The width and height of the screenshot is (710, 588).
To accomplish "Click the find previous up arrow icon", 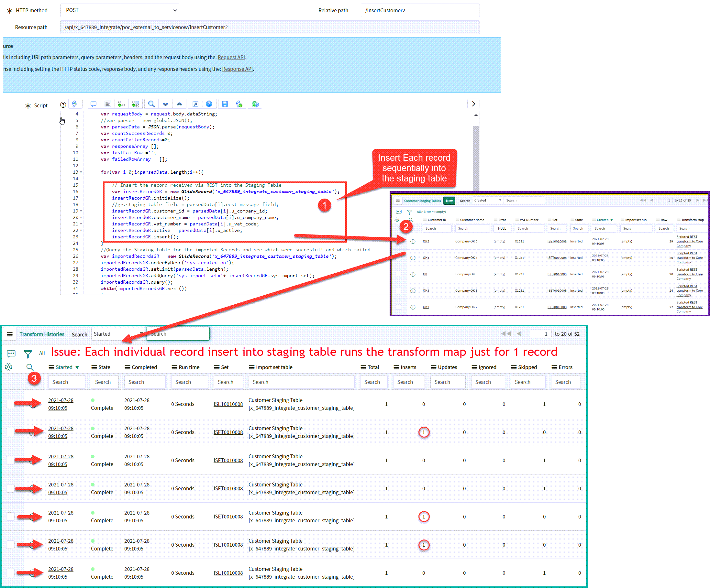I will (x=179, y=104).
